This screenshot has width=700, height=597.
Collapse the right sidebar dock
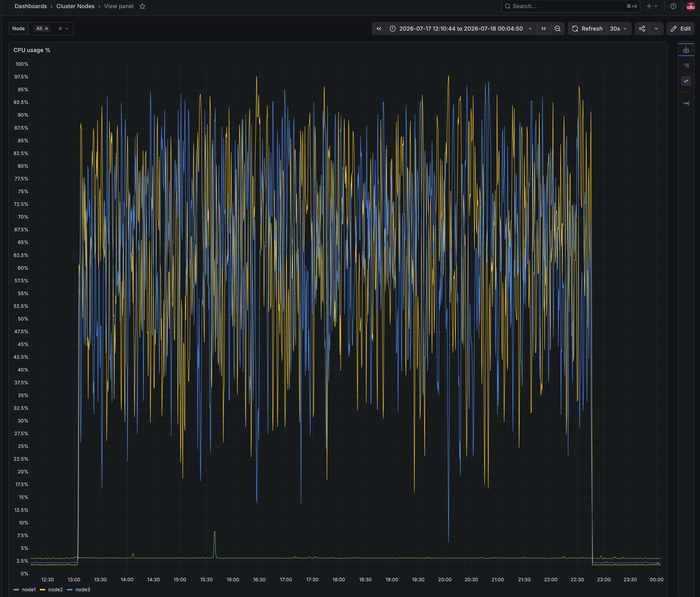(x=686, y=104)
